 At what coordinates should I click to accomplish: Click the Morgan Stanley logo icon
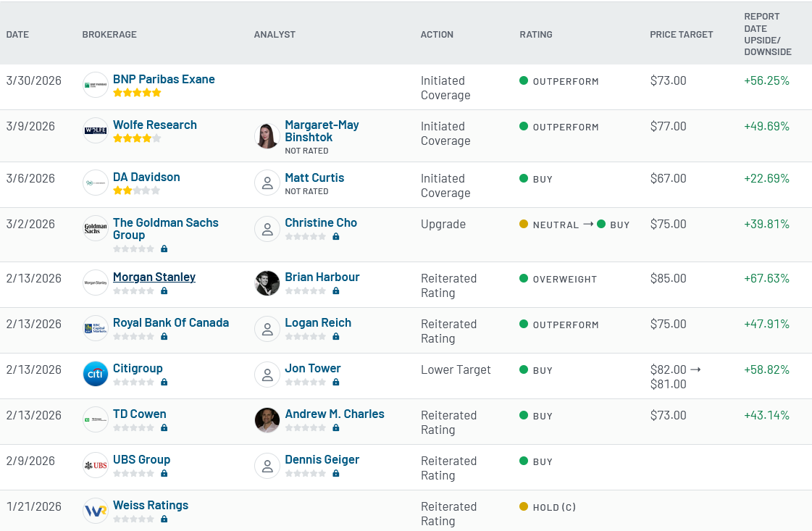tap(96, 283)
